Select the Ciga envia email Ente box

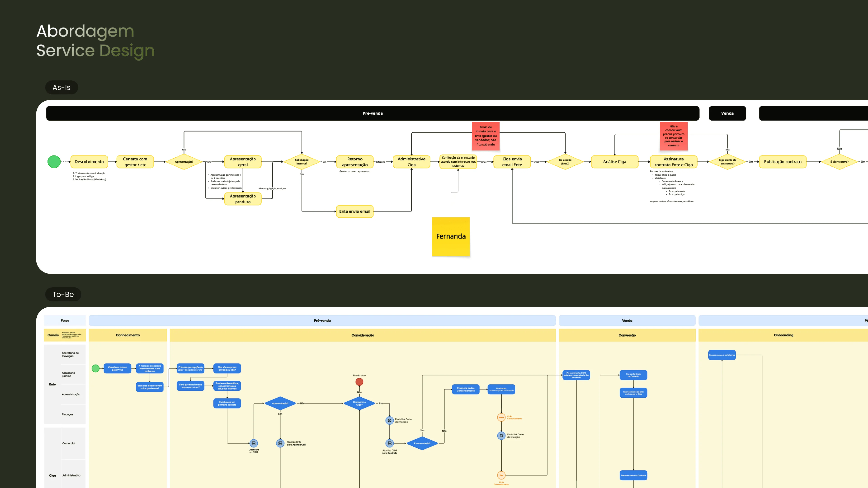512,162
